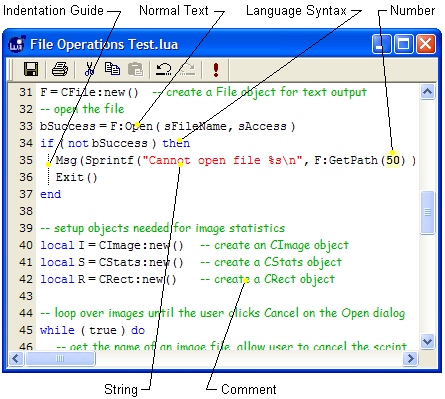Click the vertical scrollbar down arrow
This screenshot has height=399, width=445.
(x=428, y=341)
